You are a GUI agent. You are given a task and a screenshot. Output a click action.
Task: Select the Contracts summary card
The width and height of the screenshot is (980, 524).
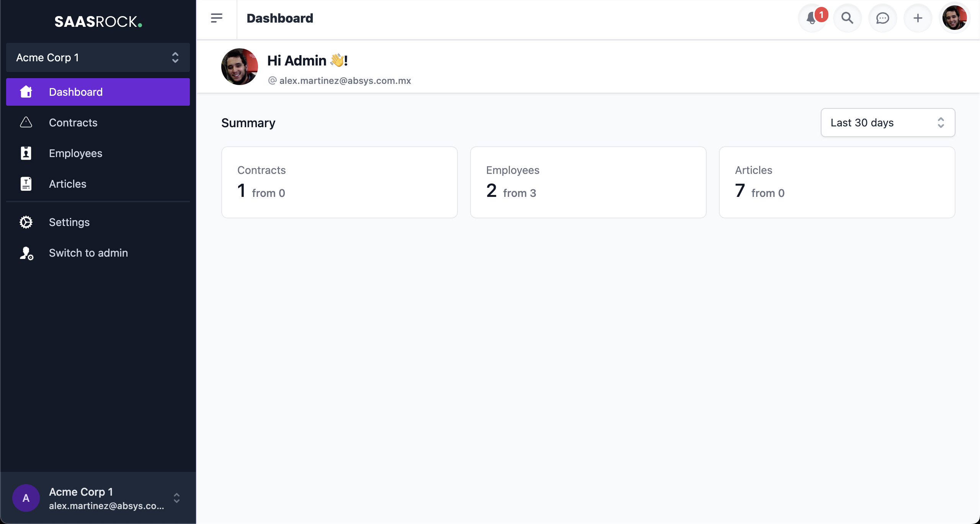(x=339, y=182)
